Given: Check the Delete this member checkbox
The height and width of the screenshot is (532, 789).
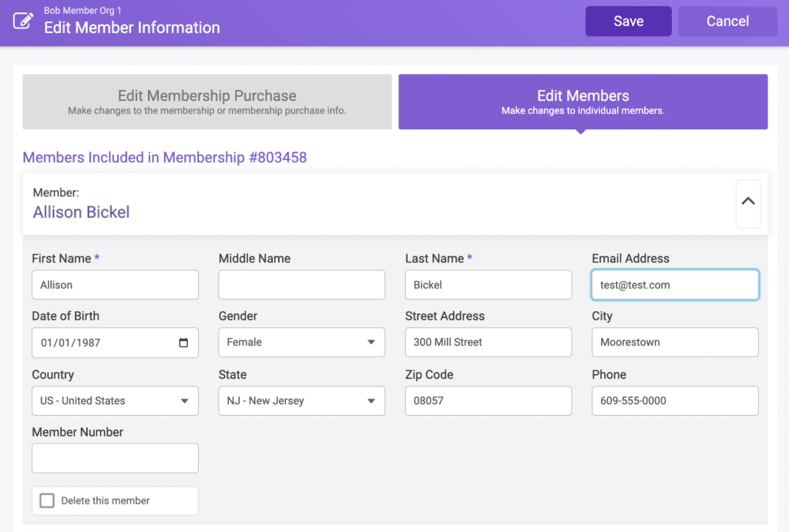Looking at the screenshot, I should pyautogui.click(x=47, y=500).
